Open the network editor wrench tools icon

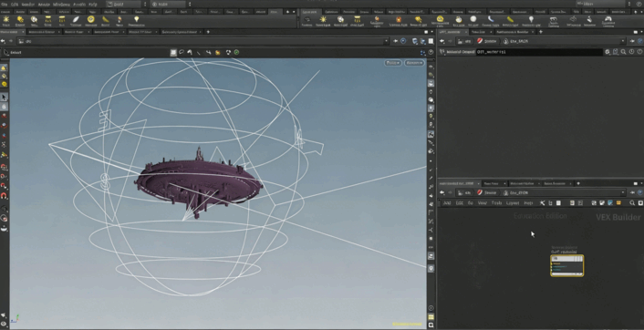(x=542, y=203)
